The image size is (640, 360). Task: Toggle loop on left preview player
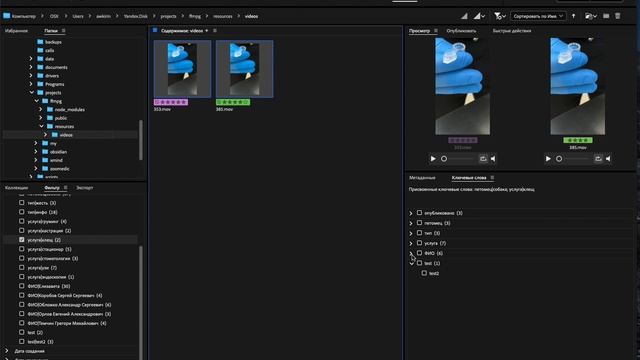coord(483,159)
